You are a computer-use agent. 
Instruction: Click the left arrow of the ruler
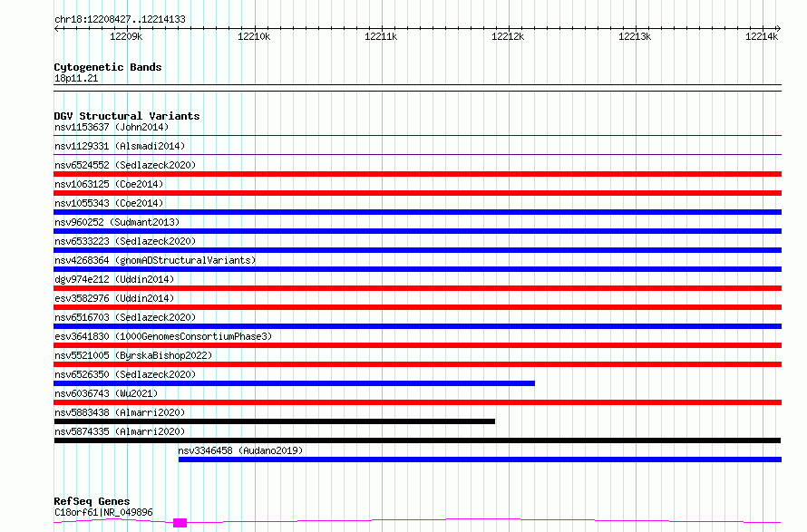pos(56,28)
